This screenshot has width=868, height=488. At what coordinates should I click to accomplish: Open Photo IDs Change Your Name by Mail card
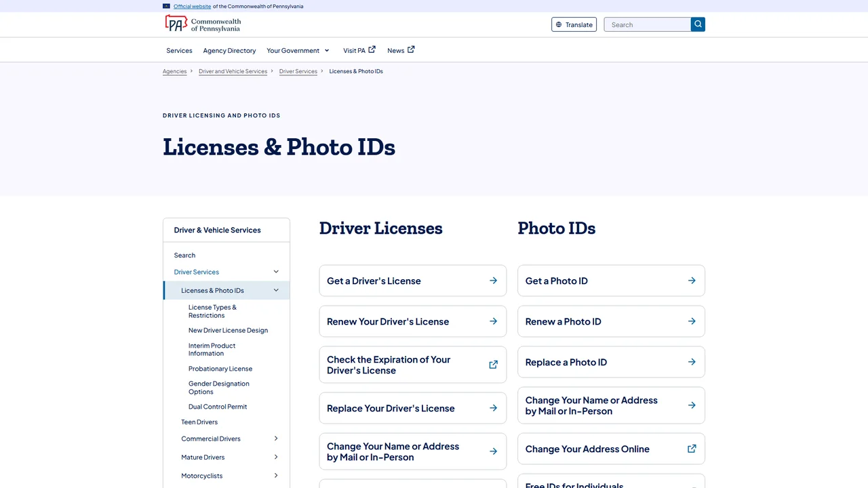[x=611, y=405]
